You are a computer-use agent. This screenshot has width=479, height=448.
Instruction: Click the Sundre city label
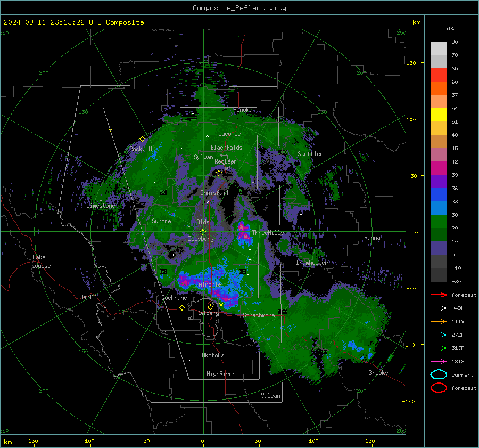click(x=161, y=221)
